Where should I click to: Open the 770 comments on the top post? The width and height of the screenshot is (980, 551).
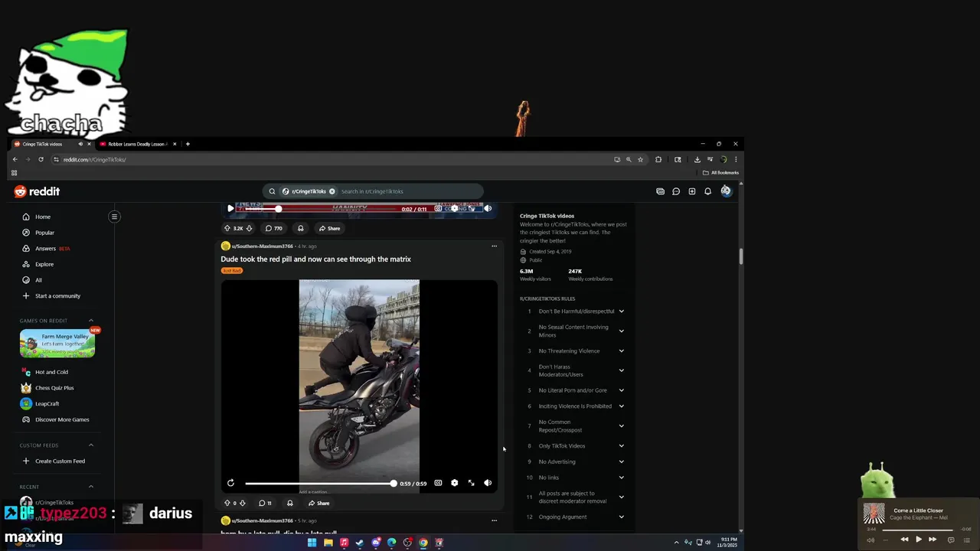(274, 228)
